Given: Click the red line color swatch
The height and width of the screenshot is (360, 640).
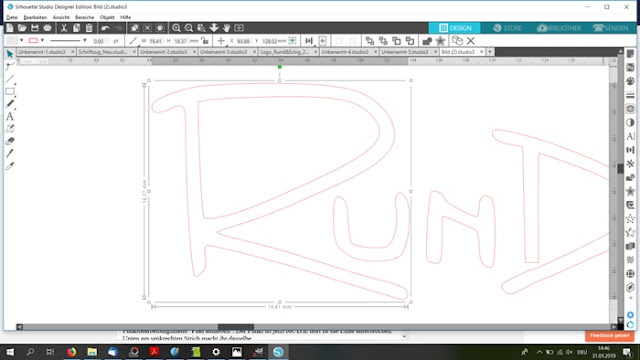Looking at the screenshot, I should (33, 40).
